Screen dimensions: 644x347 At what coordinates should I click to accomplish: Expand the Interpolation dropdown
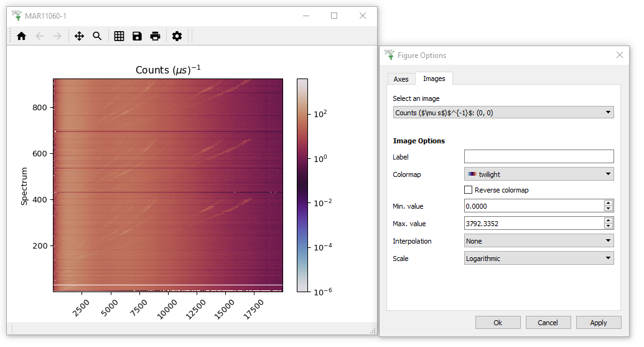(x=538, y=241)
